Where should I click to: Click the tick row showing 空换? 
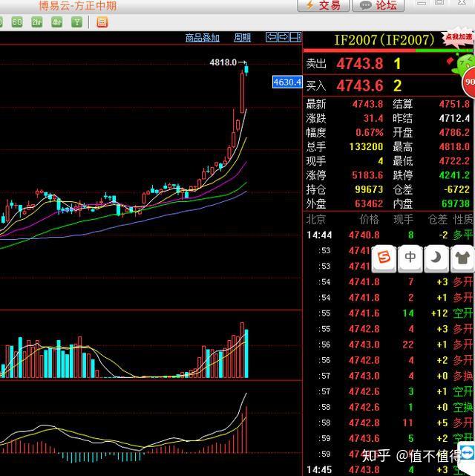point(389,407)
